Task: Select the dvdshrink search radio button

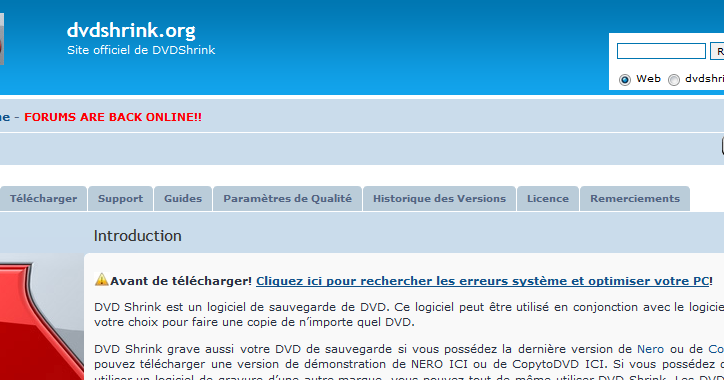Action: tap(674, 79)
